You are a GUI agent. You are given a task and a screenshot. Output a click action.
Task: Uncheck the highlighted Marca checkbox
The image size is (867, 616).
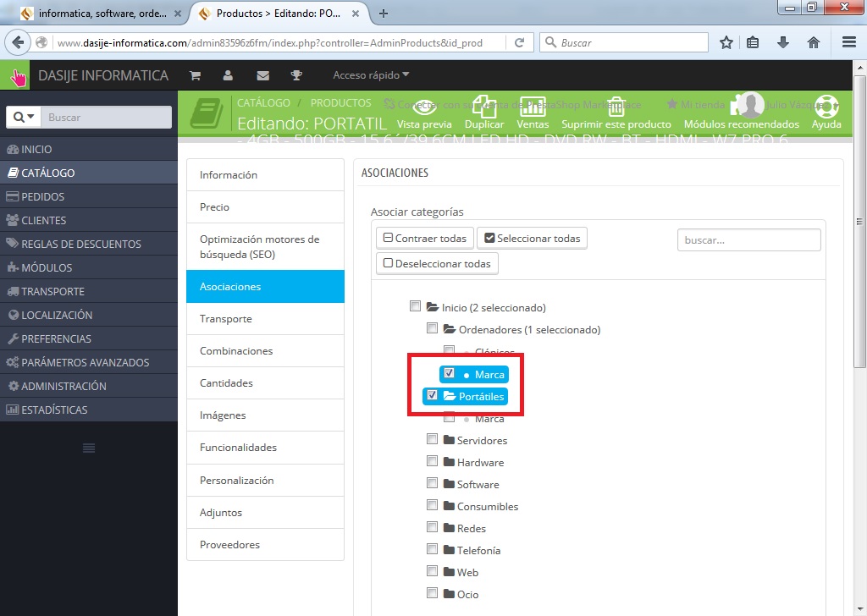[x=449, y=373]
